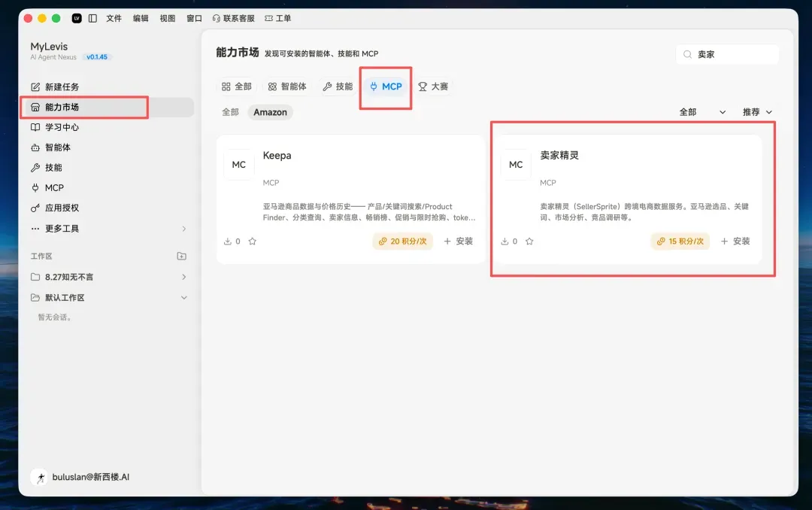Click the new workspace folder icon beside 工作区

(182, 256)
